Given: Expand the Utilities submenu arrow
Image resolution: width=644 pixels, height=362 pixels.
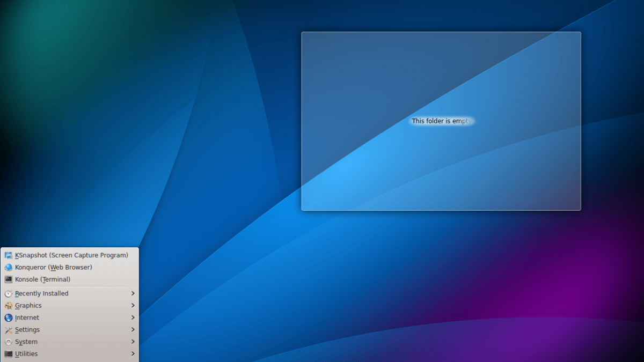Looking at the screenshot, I should [133, 354].
